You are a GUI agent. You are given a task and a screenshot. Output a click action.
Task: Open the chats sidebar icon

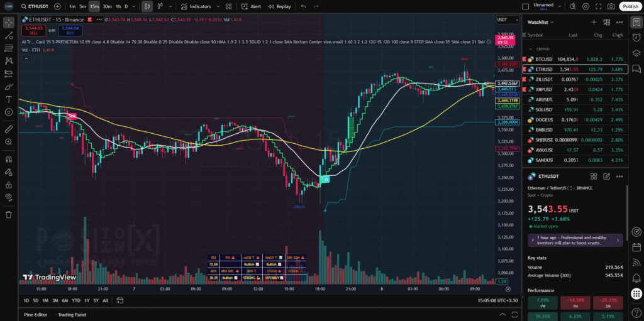click(x=636, y=68)
